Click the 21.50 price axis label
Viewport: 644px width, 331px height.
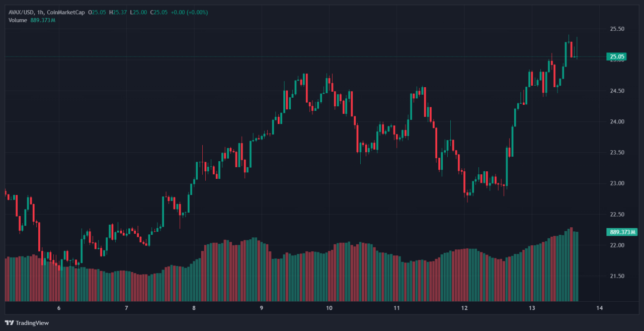617,276
